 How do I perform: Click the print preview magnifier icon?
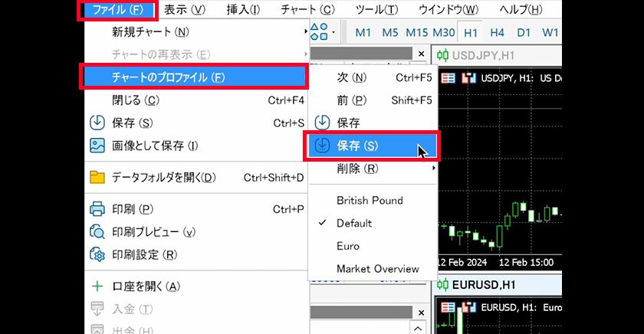97,232
